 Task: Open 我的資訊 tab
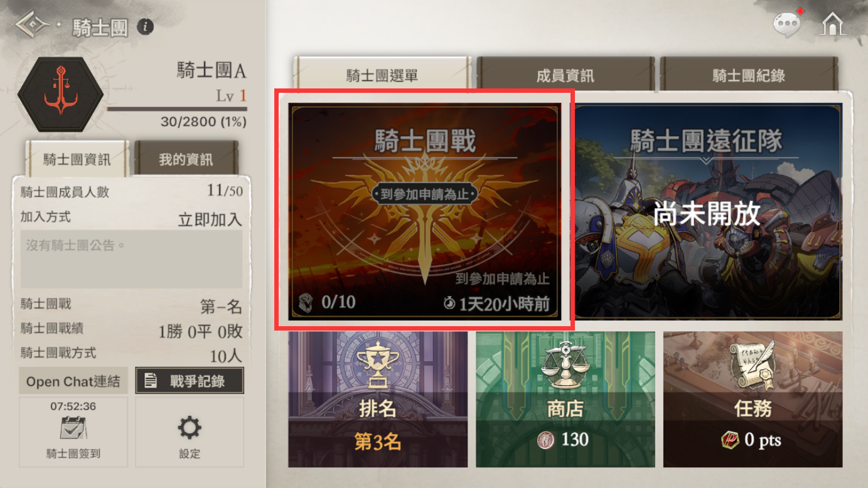click(x=186, y=159)
